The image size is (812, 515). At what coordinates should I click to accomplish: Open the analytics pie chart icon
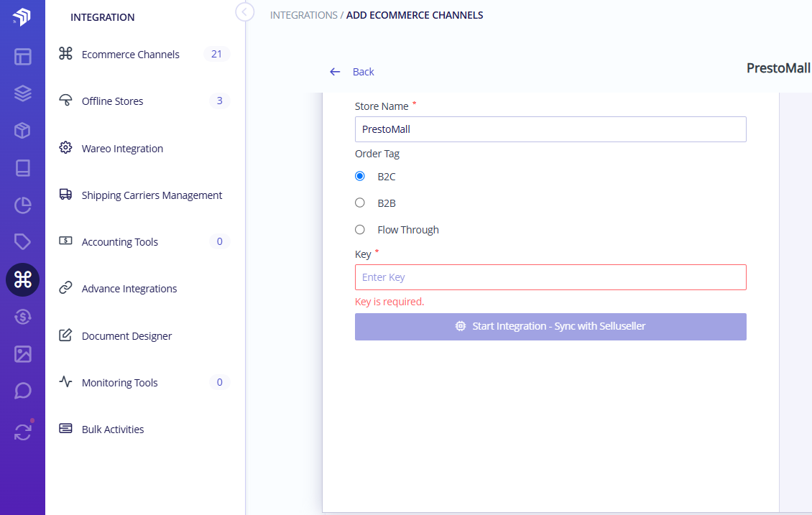[22, 205]
